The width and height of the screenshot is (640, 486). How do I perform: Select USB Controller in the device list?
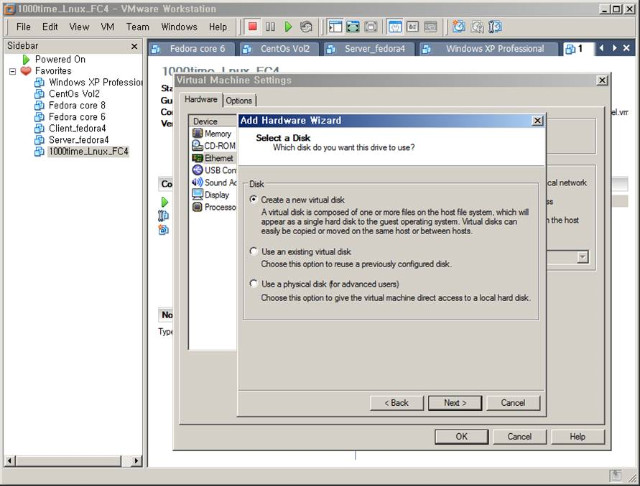[x=213, y=170]
